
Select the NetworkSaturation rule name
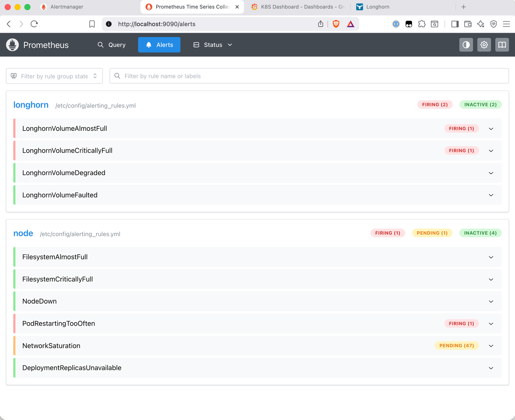point(51,346)
